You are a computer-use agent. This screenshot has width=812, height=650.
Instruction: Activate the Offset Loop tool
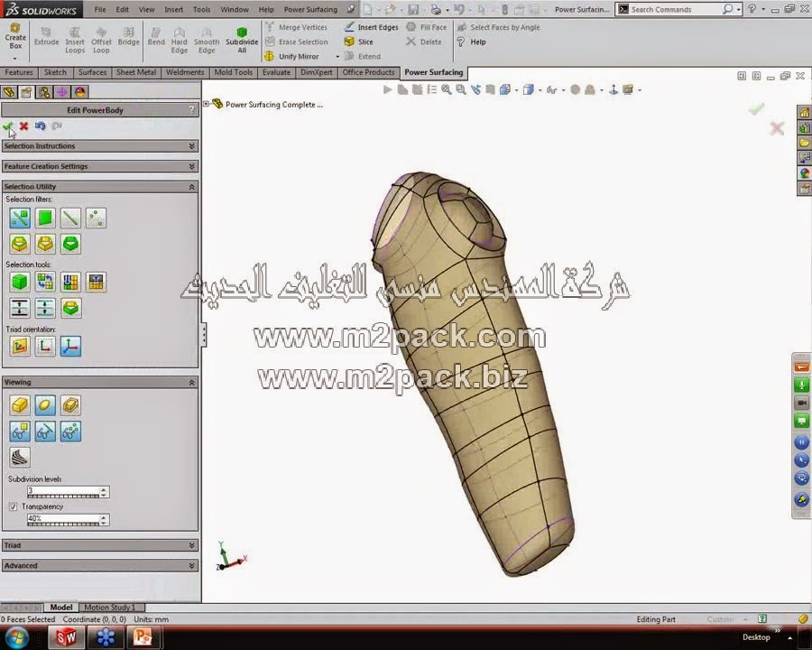point(101,40)
